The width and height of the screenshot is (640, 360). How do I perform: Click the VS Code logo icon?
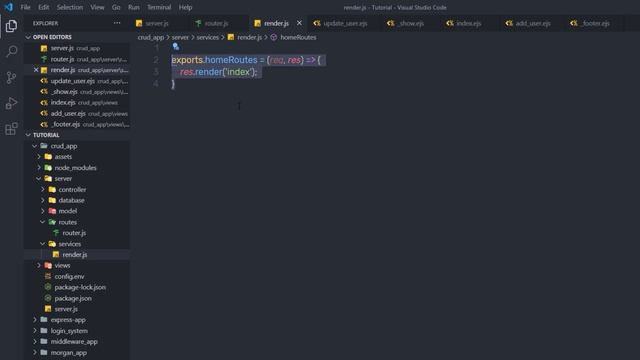9,7
